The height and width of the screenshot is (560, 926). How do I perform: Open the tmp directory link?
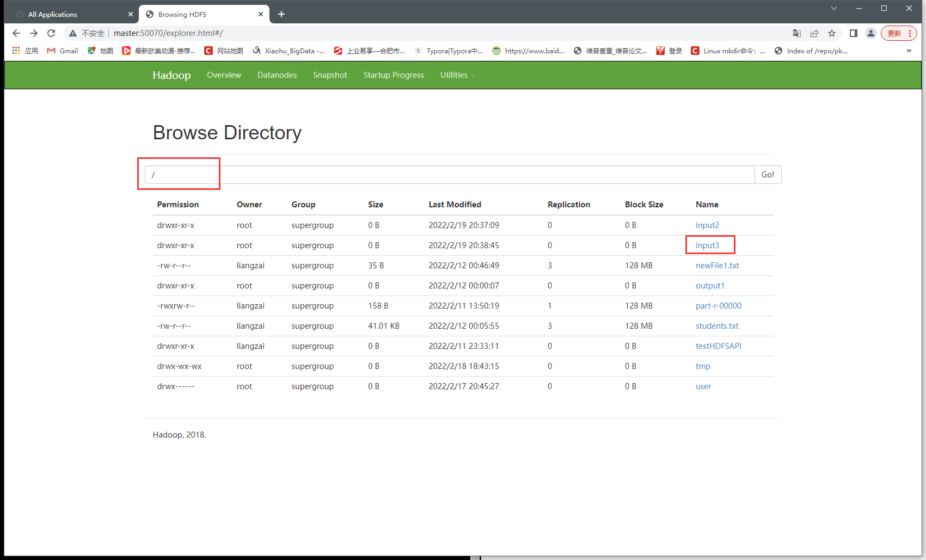click(x=703, y=366)
